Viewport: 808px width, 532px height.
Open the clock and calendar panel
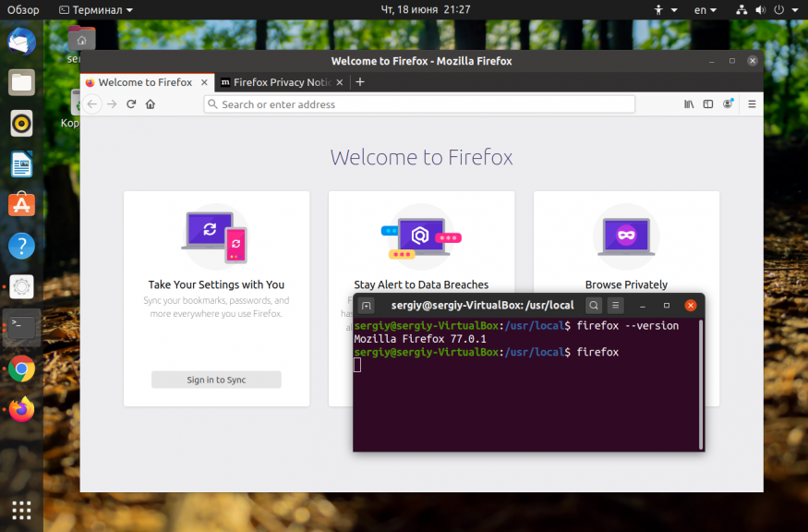pyautogui.click(x=426, y=10)
